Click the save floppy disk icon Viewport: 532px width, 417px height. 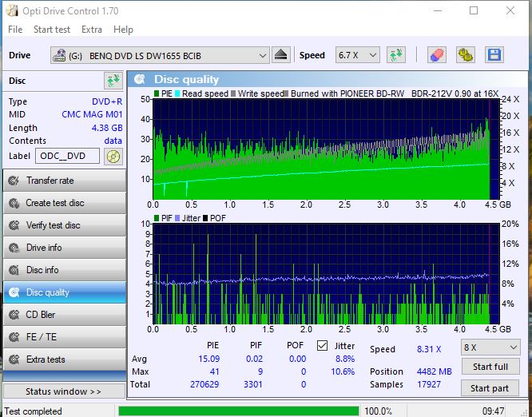494,55
